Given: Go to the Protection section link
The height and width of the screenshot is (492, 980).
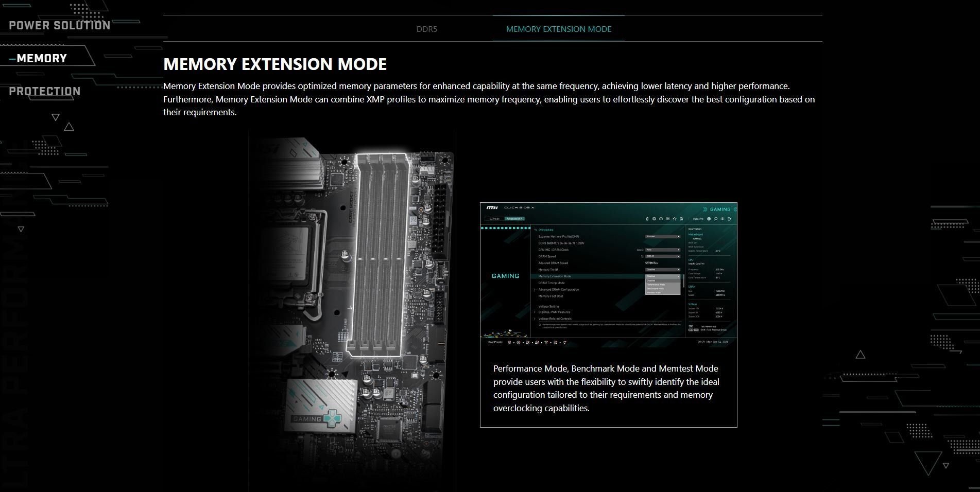Looking at the screenshot, I should [x=45, y=91].
